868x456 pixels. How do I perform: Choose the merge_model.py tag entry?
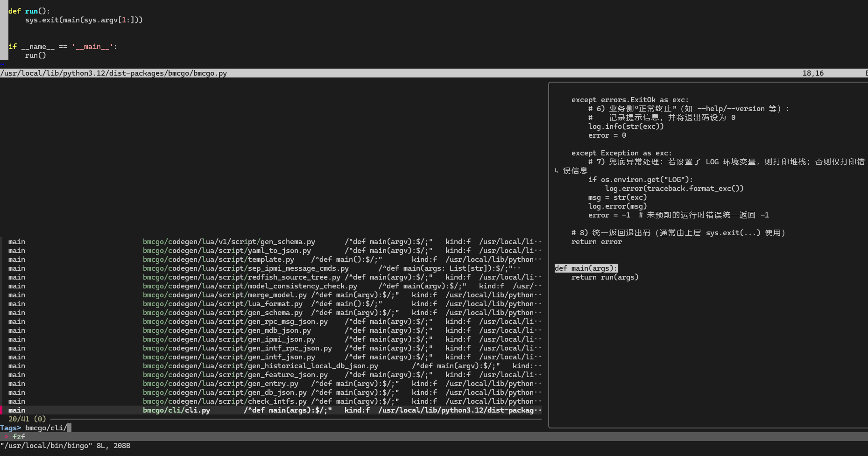(x=225, y=295)
